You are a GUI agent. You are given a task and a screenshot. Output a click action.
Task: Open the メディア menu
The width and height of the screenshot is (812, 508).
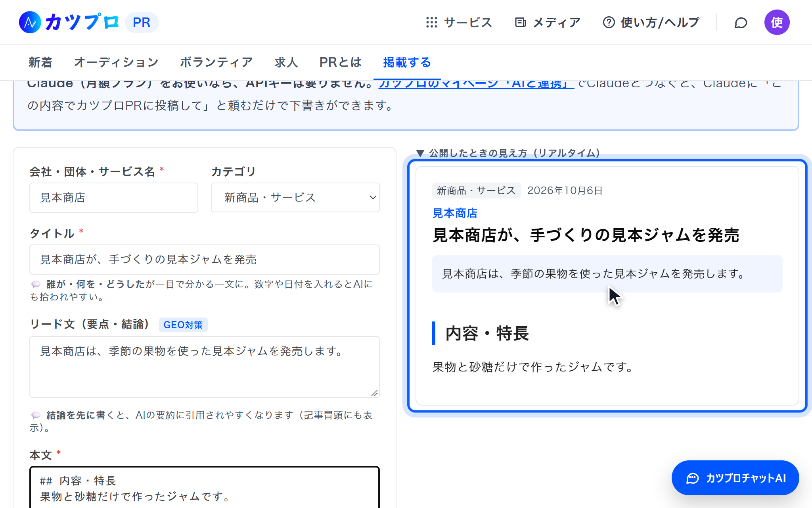547,22
